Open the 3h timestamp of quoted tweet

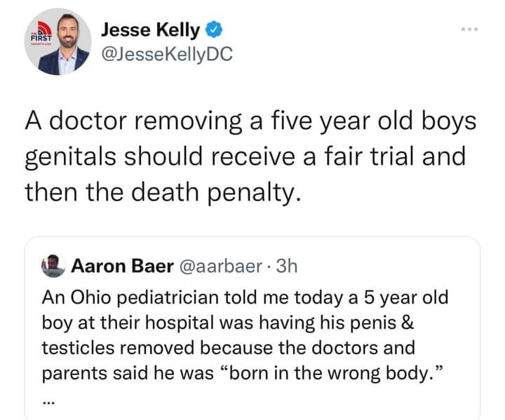pyautogui.click(x=284, y=267)
